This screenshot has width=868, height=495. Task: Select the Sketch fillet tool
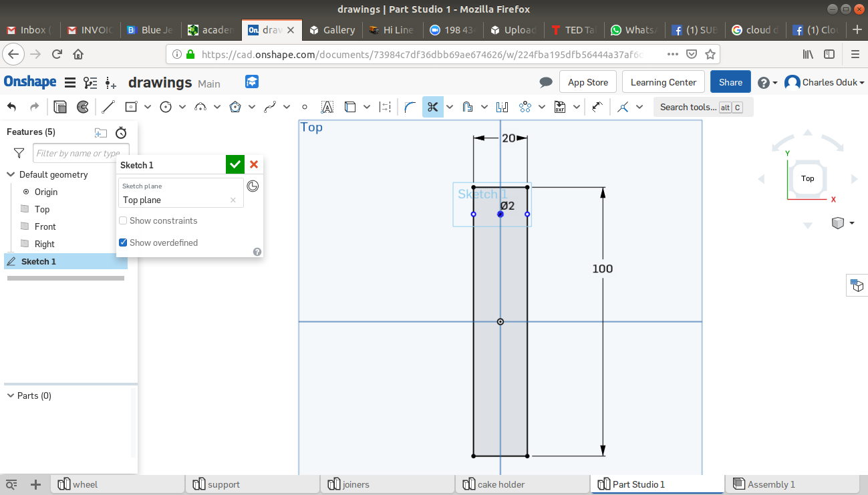click(410, 107)
